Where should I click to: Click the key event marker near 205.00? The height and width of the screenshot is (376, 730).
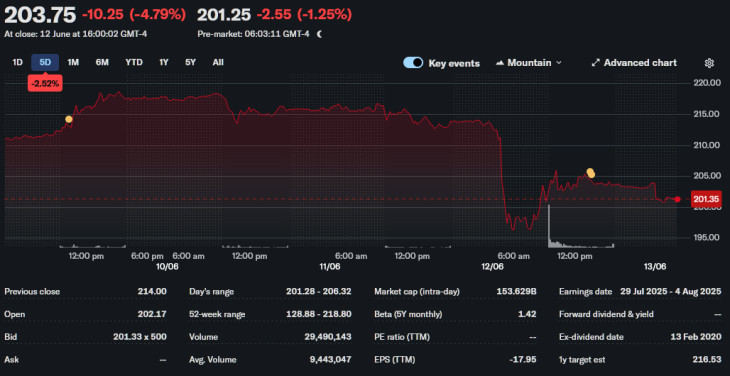590,173
